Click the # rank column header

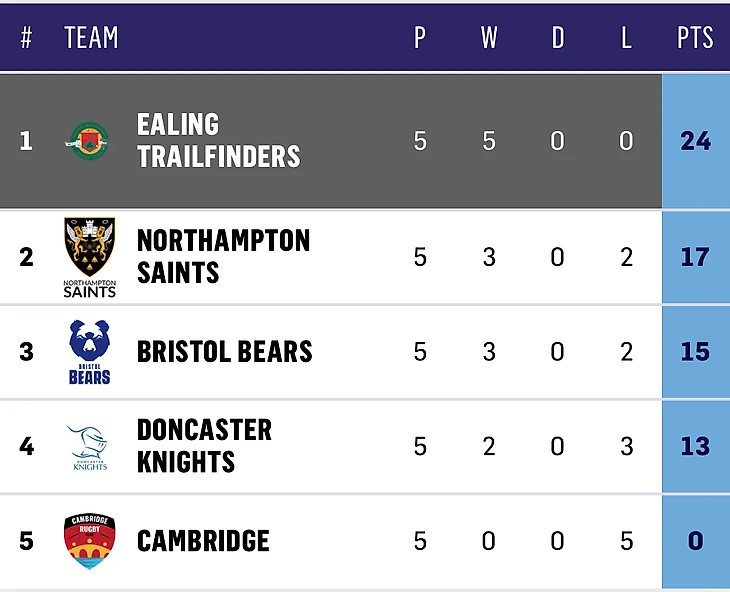coord(27,38)
